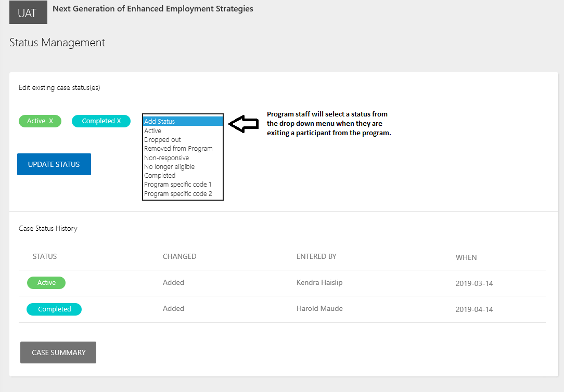
Task: Pick Completed in the dropdown list
Action: click(160, 176)
